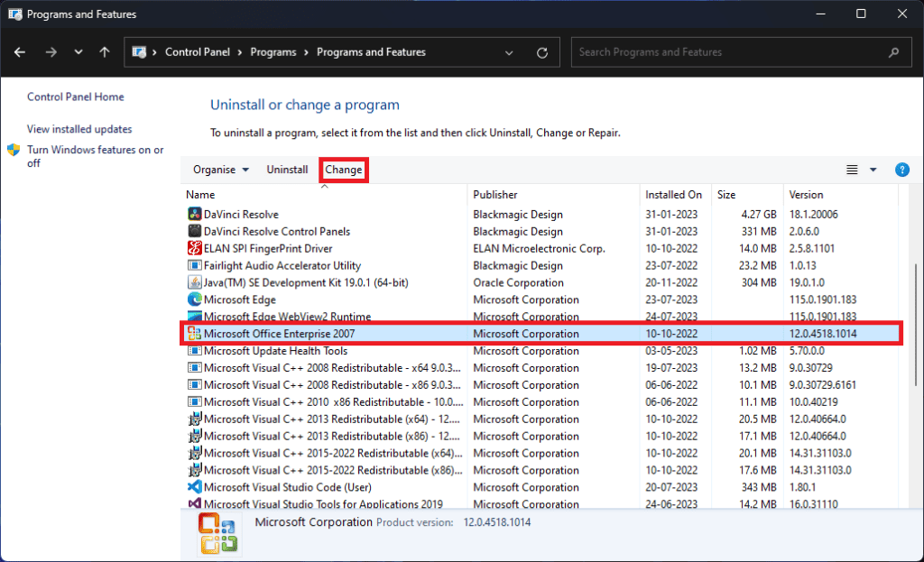Click the shield icon beside Turn Windows features
Viewport: 924px width, 562px height.
point(12,151)
